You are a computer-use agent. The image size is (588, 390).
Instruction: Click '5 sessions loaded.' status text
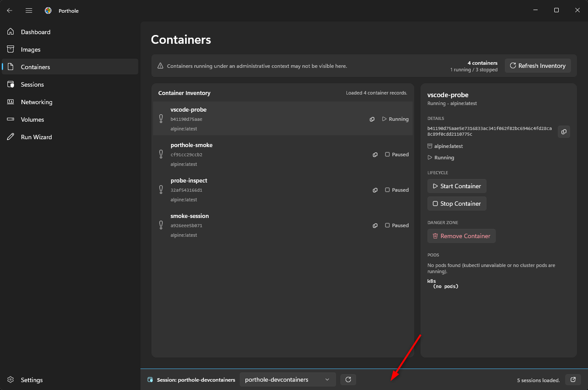coord(539,380)
